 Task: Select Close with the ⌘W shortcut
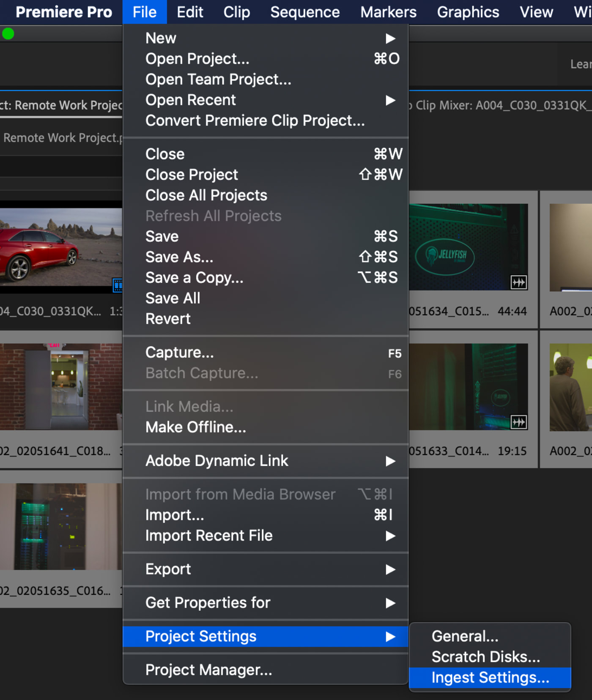(x=266, y=154)
